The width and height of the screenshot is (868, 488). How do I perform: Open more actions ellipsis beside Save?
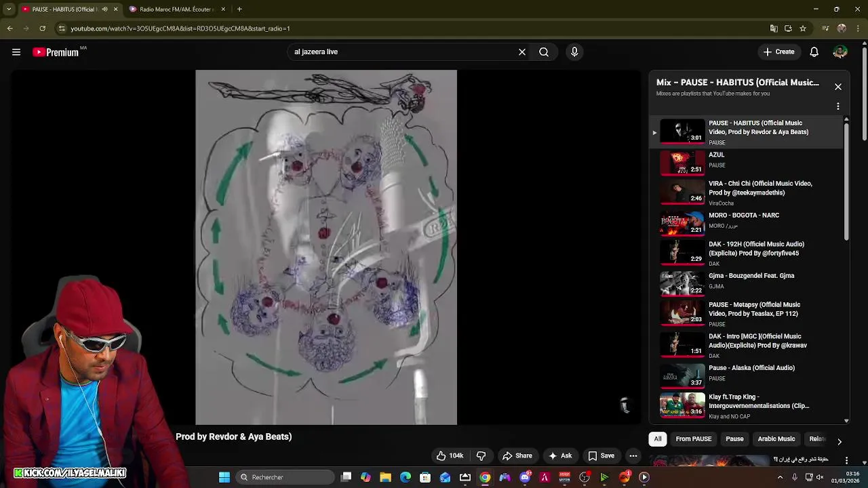(633, 456)
